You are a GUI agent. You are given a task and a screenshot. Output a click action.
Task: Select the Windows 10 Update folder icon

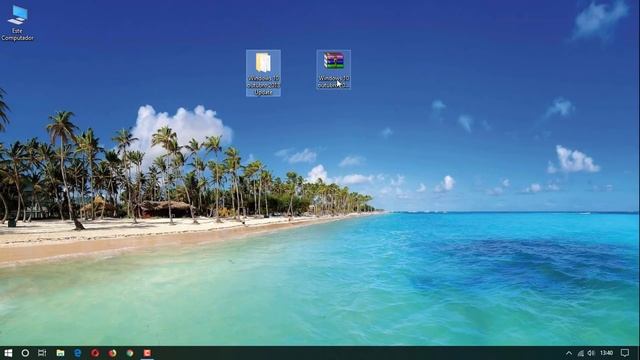263,73
